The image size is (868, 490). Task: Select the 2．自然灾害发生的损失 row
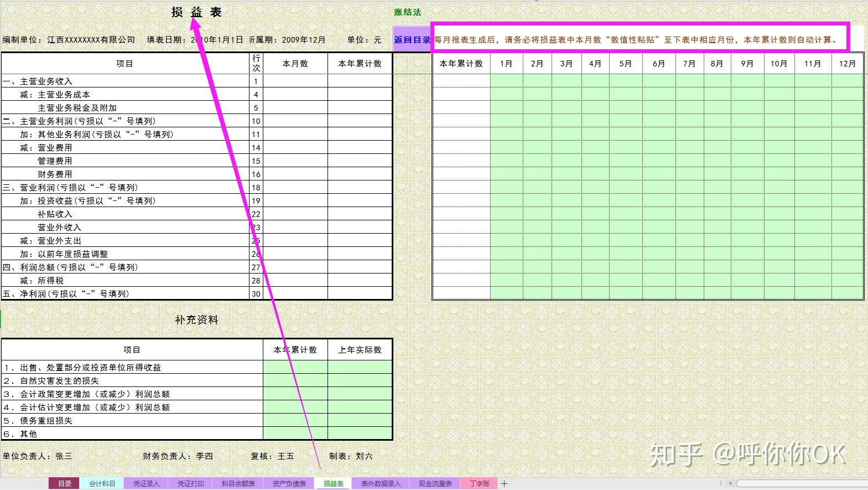[x=132, y=381]
